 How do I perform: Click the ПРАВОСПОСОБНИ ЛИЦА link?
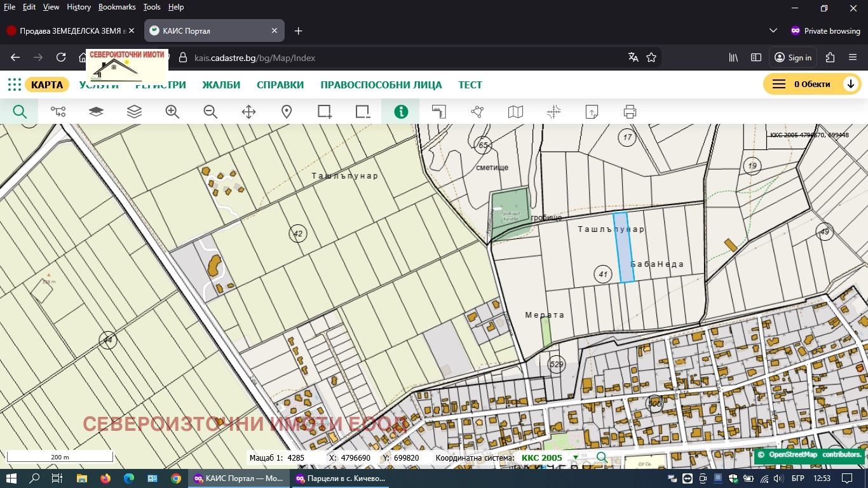click(x=381, y=85)
